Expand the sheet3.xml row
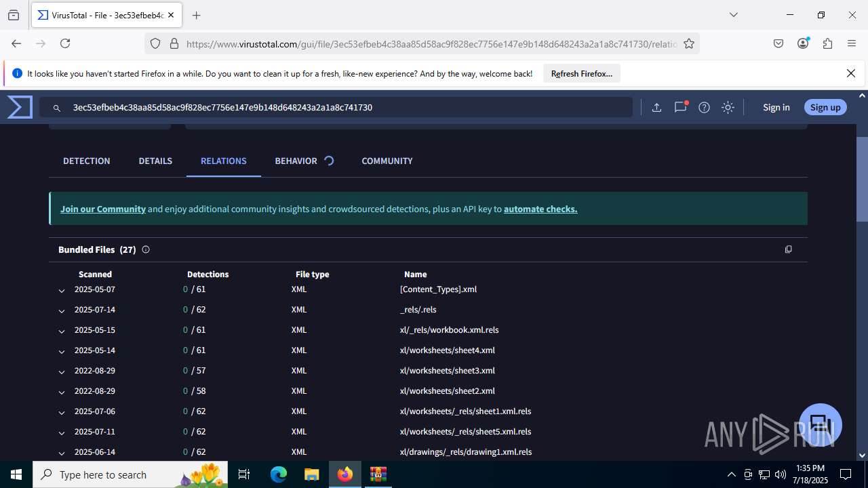 [62, 371]
